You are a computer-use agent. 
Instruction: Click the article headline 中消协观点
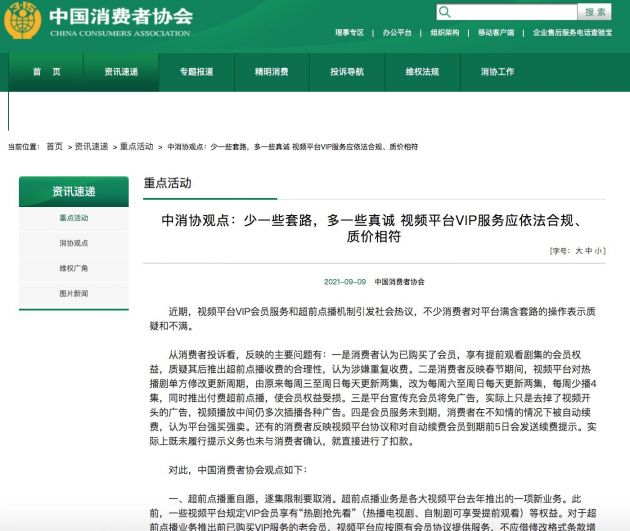[374, 229]
